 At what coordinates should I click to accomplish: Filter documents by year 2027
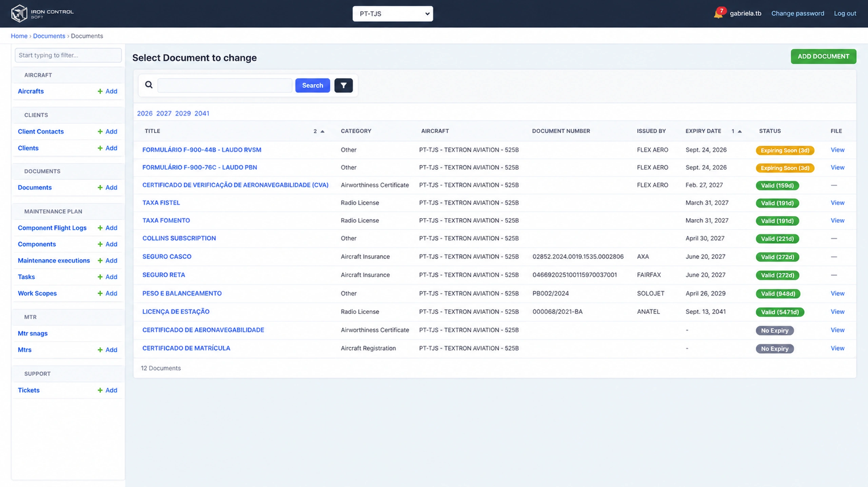click(x=164, y=113)
